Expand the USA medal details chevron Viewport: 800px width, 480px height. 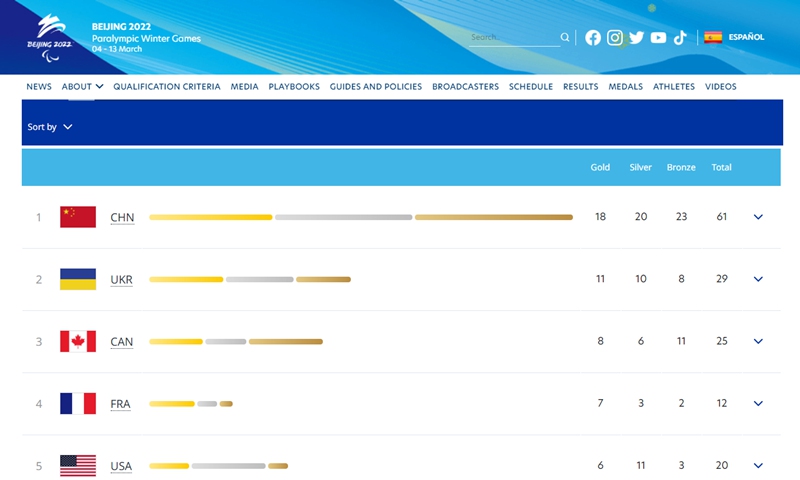coord(758,465)
